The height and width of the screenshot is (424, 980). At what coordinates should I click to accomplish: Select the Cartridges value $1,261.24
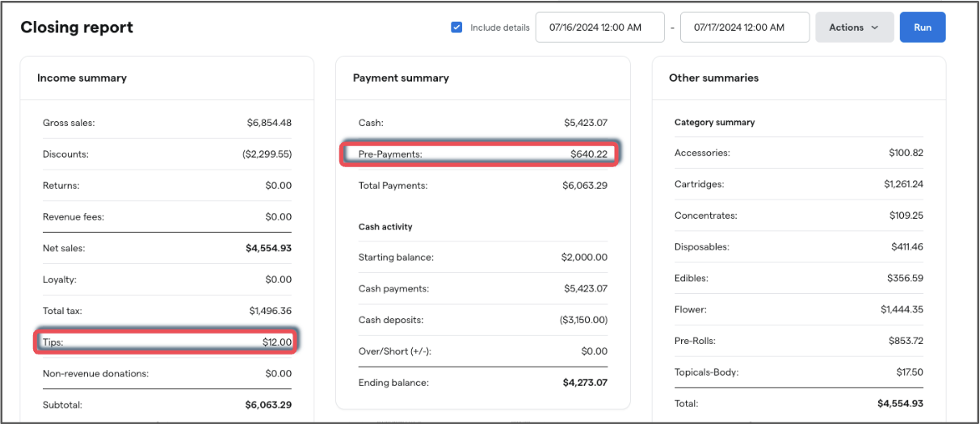tap(903, 184)
